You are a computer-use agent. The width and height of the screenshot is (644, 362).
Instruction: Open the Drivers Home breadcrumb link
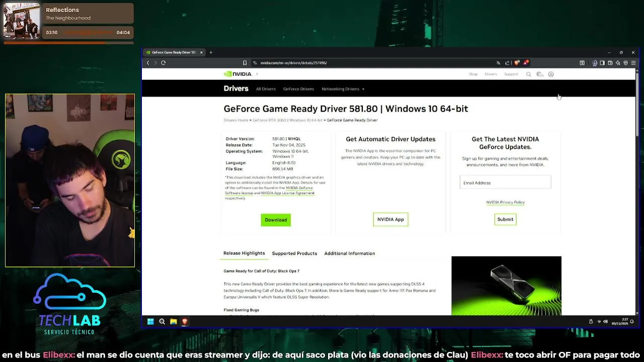point(236,120)
